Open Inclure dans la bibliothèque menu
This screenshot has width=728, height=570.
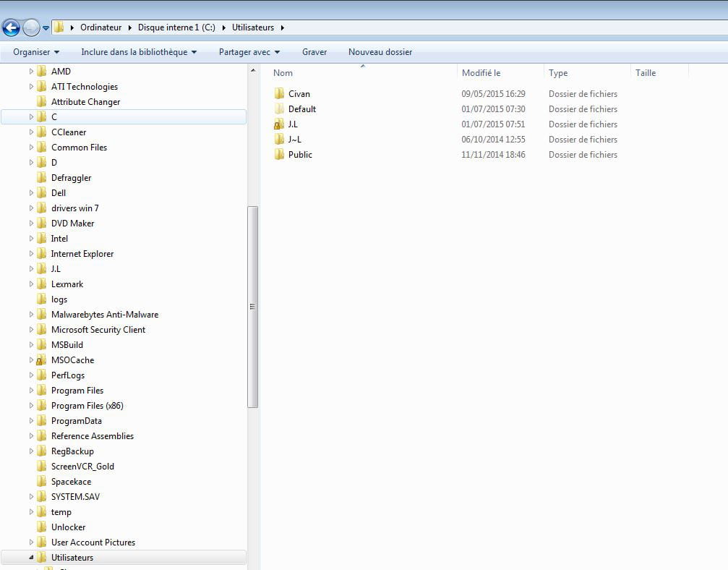coord(139,52)
